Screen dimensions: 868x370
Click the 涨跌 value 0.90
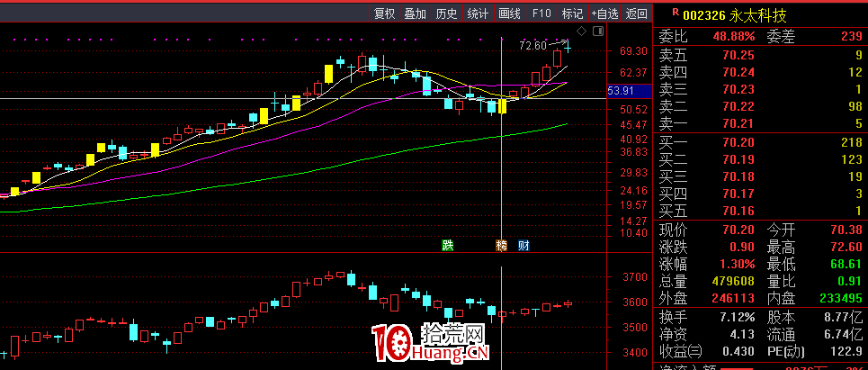tap(742, 247)
